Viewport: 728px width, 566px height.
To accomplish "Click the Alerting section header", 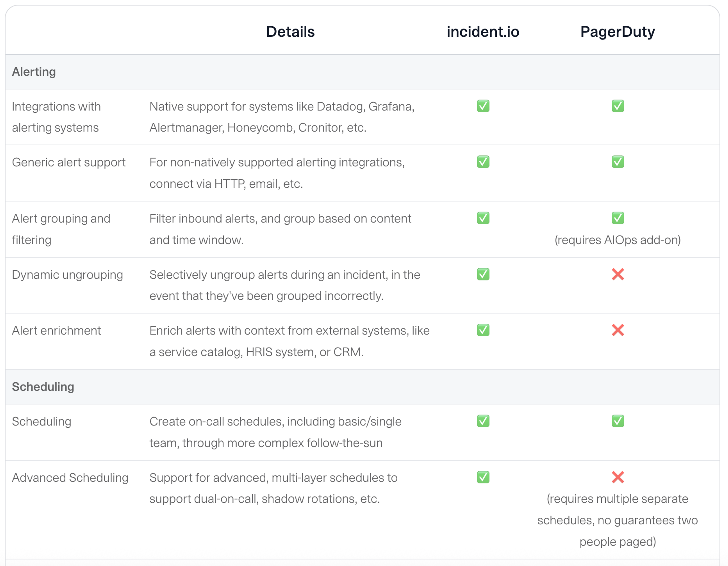I will (34, 72).
